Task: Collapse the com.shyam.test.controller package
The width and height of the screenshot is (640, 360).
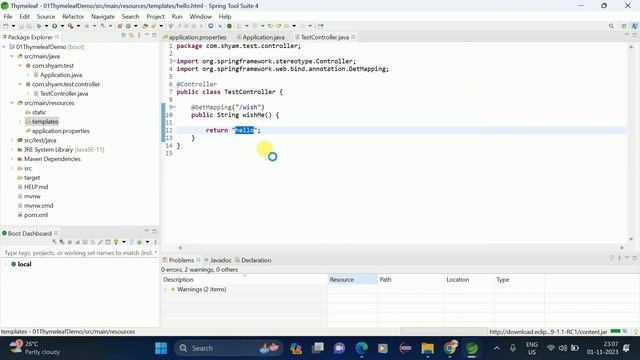Action: coord(20,84)
